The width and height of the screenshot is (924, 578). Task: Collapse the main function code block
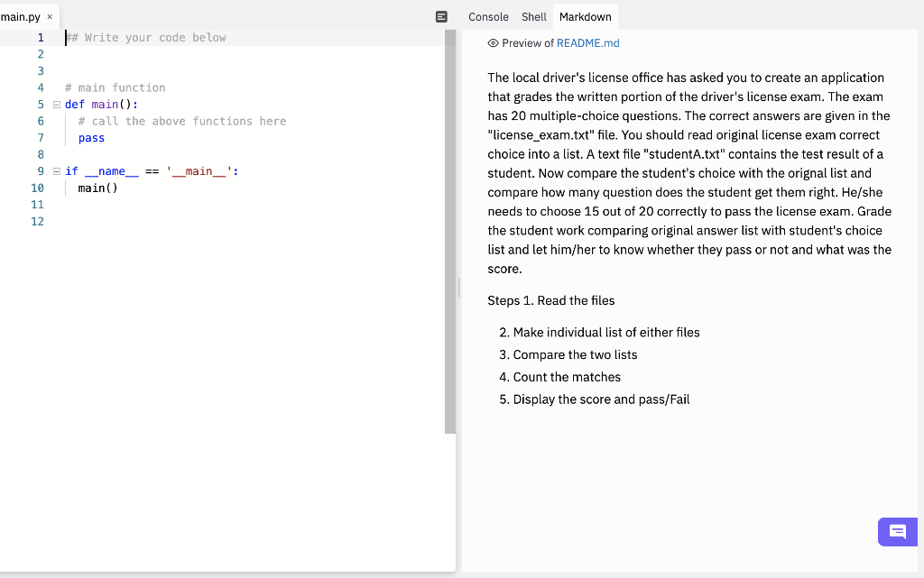[x=56, y=104]
